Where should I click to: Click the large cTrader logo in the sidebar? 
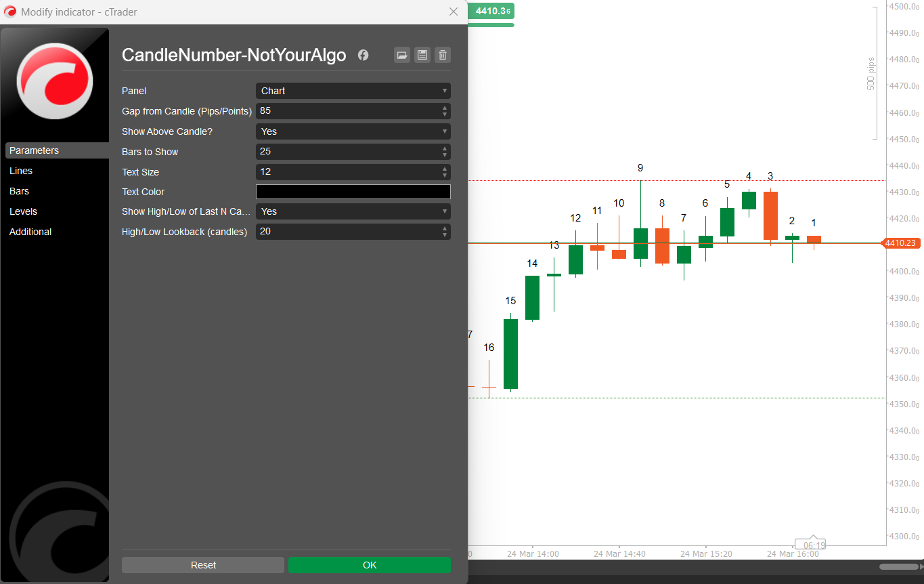[55, 81]
